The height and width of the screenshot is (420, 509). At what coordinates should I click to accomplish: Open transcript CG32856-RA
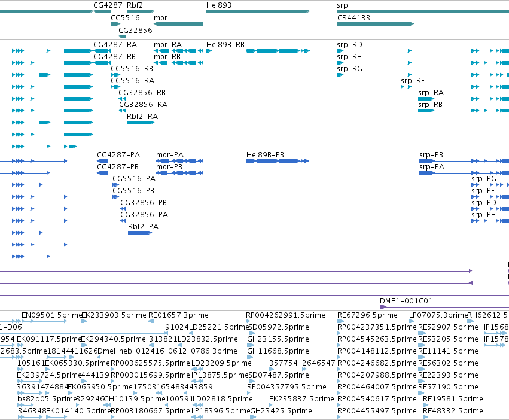(122, 111)
